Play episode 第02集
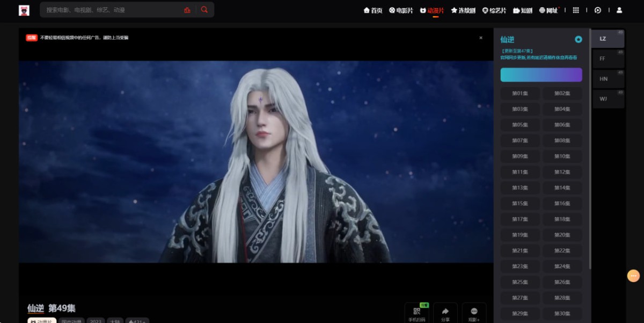Image resolution: width=644 pixels, height=323 pixels. pos(562,94)
